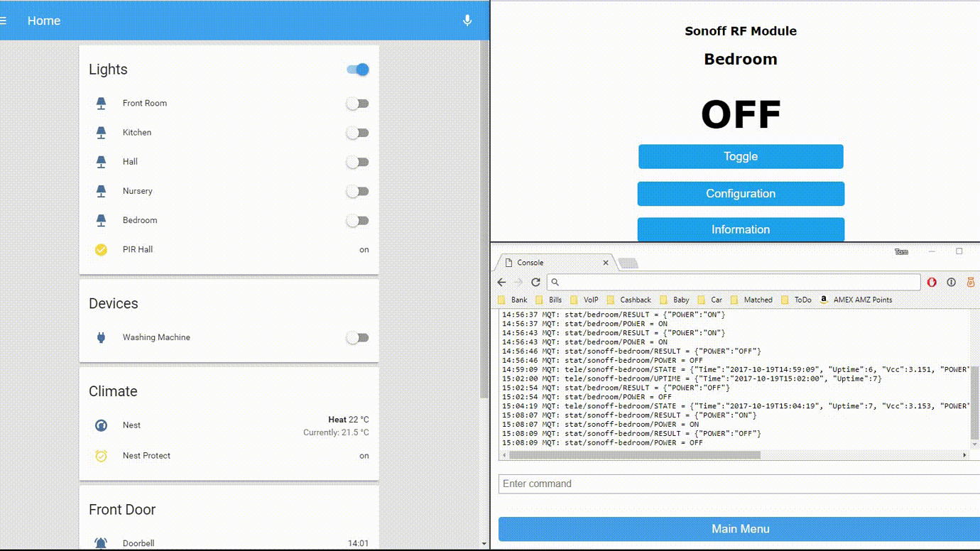Click the red Opera extension icon
Screen dimensions: 980x551
932,282
